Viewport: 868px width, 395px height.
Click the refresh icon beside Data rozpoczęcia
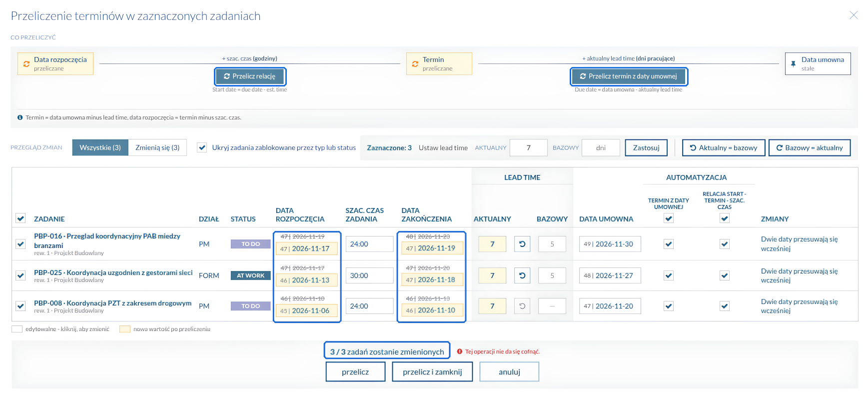[x=26, y=64]
